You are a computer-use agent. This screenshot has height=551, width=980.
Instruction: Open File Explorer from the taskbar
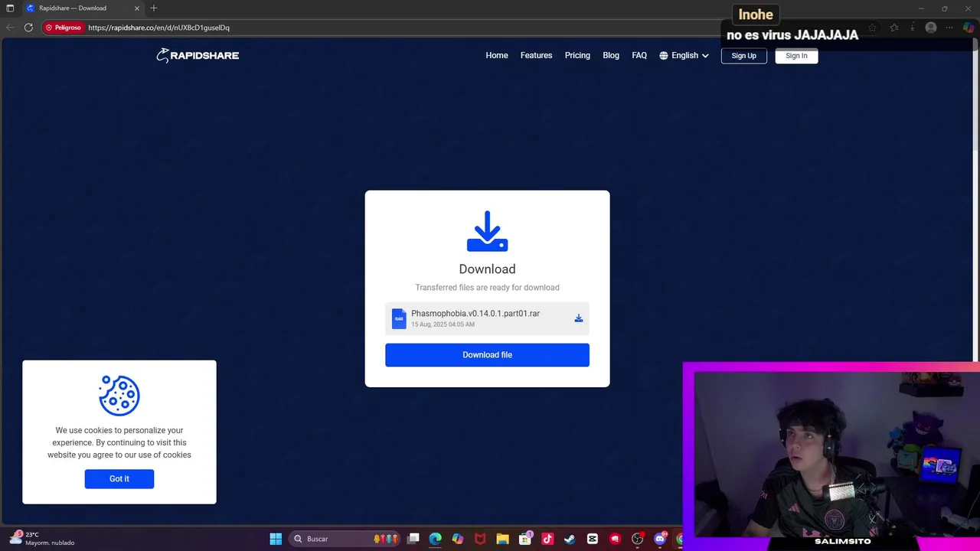click(x=502, y=539)
